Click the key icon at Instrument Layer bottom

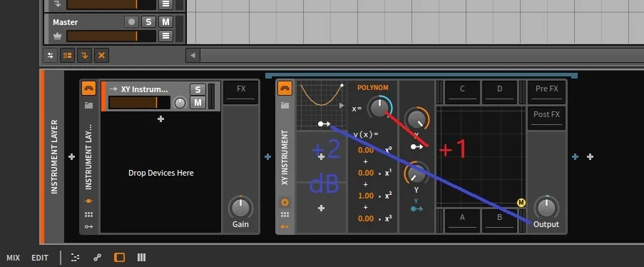(x=88, y=227)
